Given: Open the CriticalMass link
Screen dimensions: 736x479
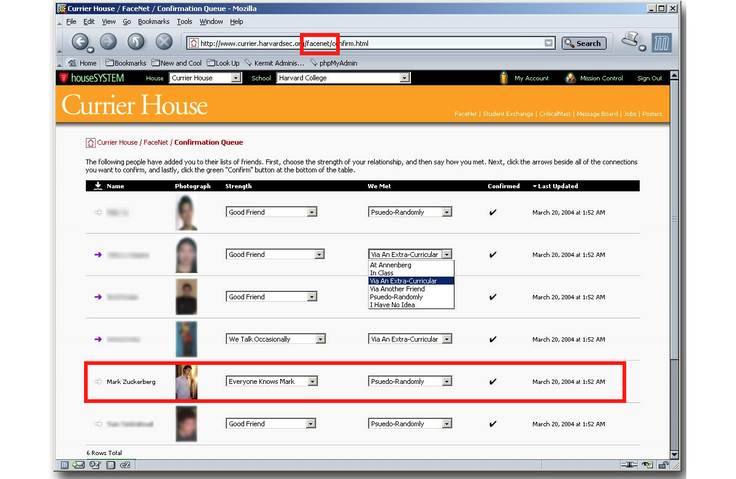Looking at the screenshot, I should [x=555, y=114].
